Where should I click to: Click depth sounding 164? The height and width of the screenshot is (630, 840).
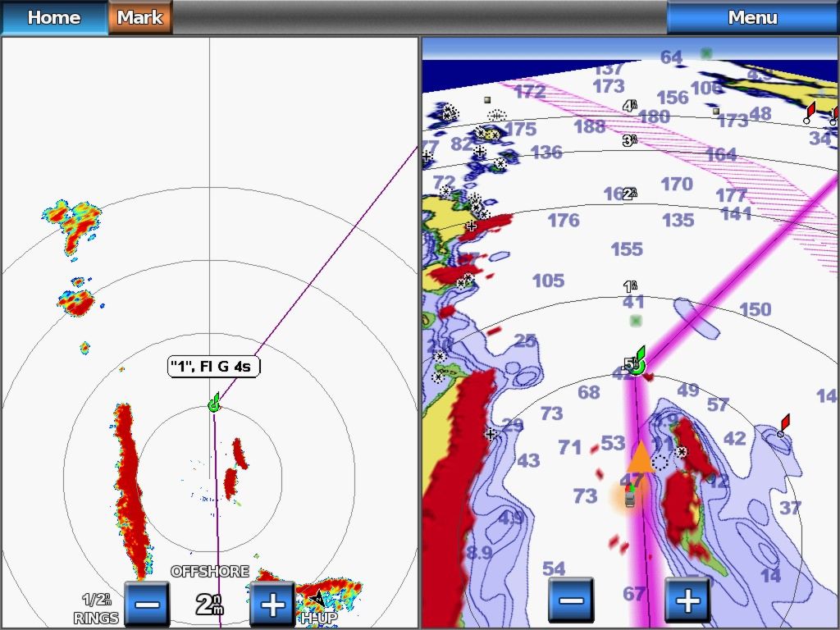tap(721, 155)
